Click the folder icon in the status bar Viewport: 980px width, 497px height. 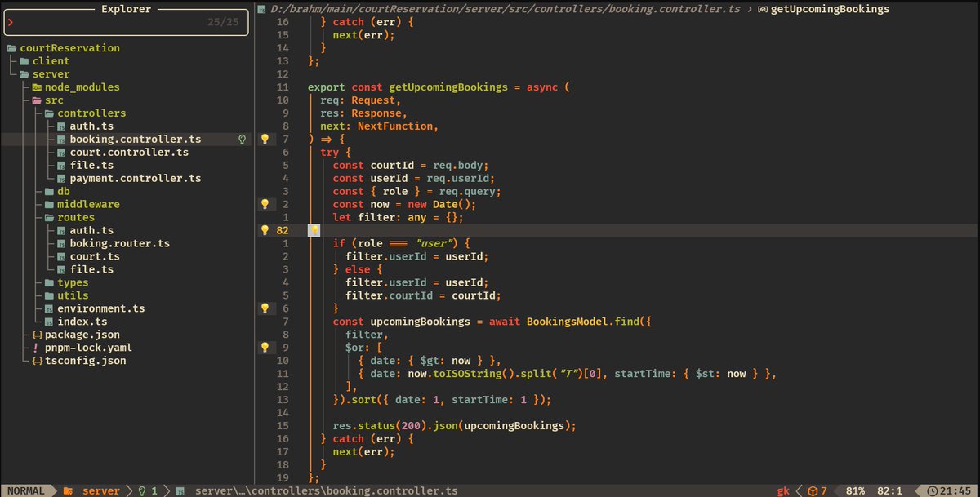69,491
